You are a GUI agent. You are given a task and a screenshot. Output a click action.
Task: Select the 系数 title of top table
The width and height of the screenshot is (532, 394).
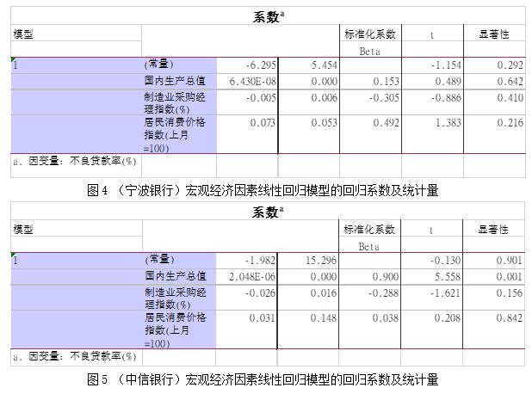coord(268,16)
